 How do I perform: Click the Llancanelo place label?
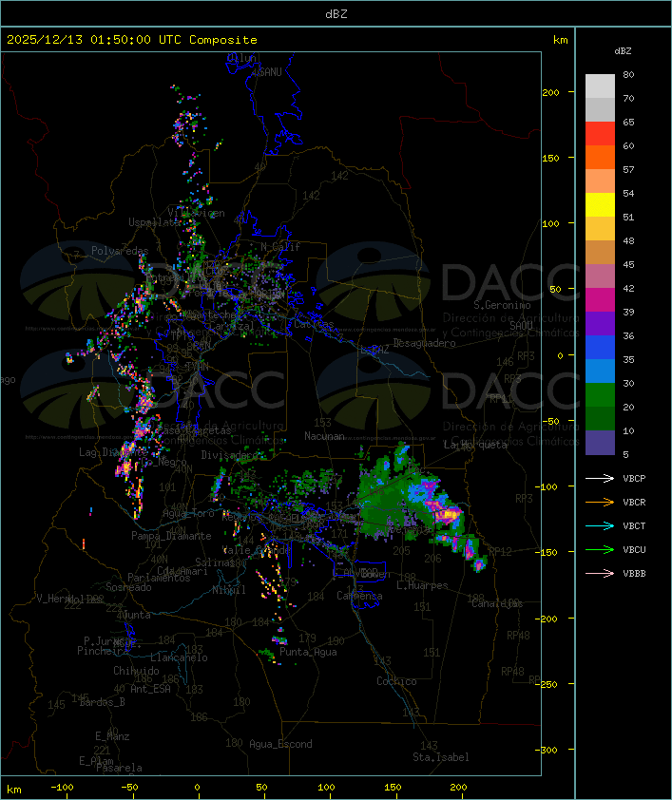pos(179,657)
